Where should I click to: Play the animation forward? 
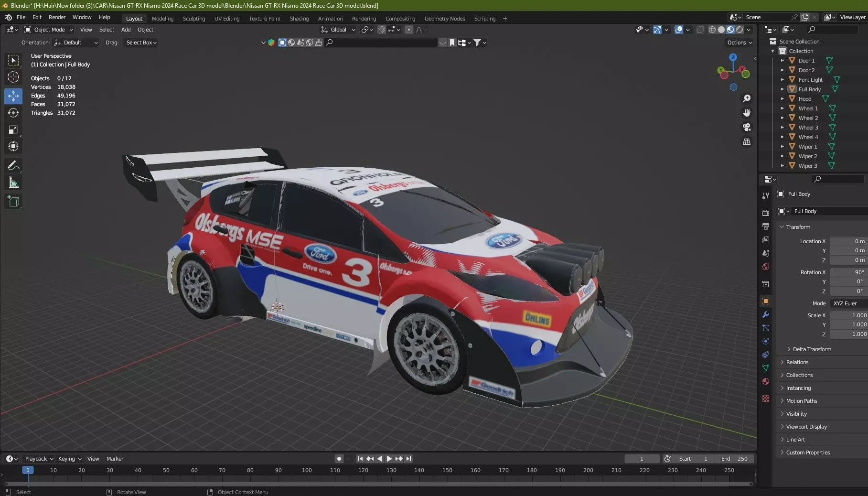[389, 459]
